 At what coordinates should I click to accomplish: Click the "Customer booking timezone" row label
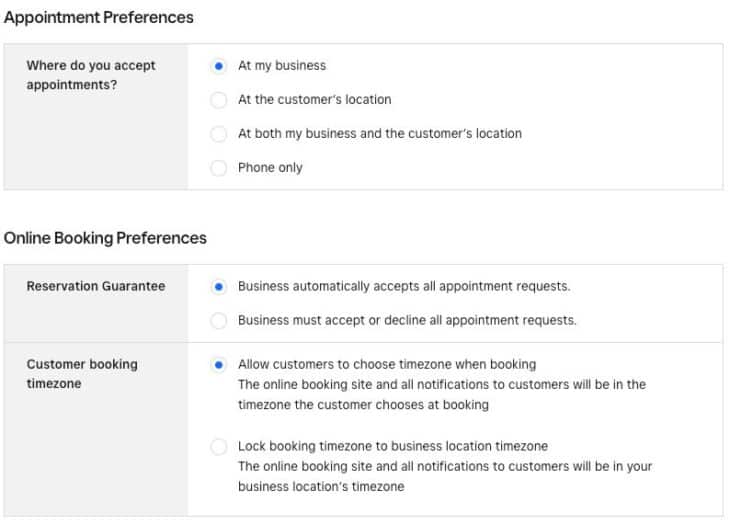[82, 374]
